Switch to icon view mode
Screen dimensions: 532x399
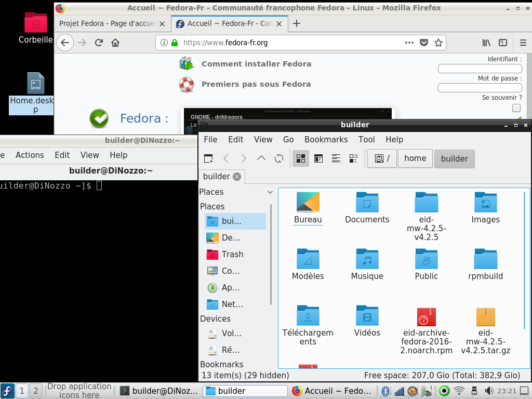(301, 158)
